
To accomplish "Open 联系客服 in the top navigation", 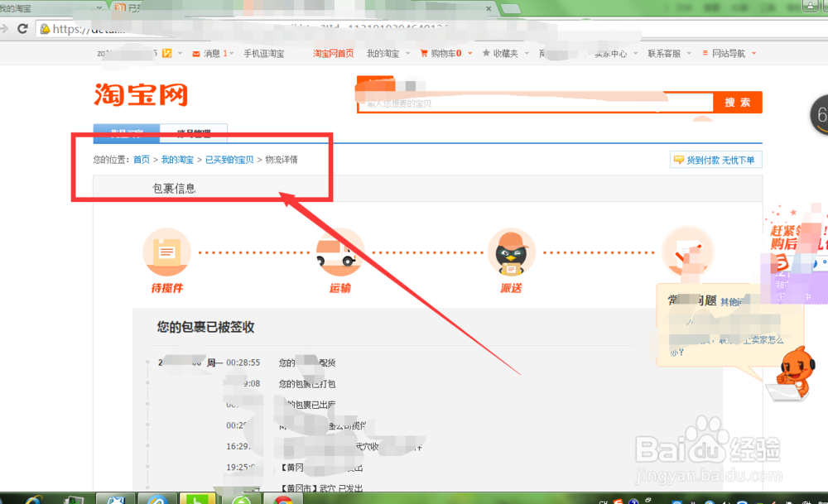I will 664,53.
